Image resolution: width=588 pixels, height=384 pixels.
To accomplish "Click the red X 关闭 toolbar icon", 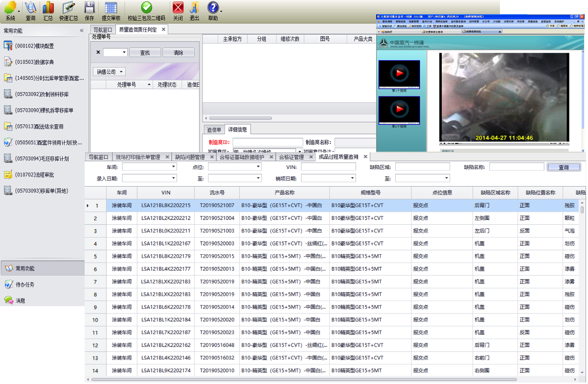I will point(178,8).
